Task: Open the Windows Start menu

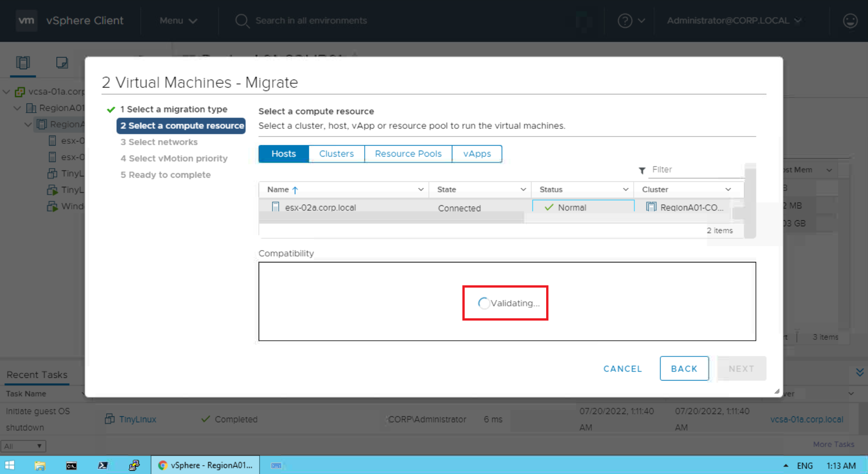Action: 10,465
